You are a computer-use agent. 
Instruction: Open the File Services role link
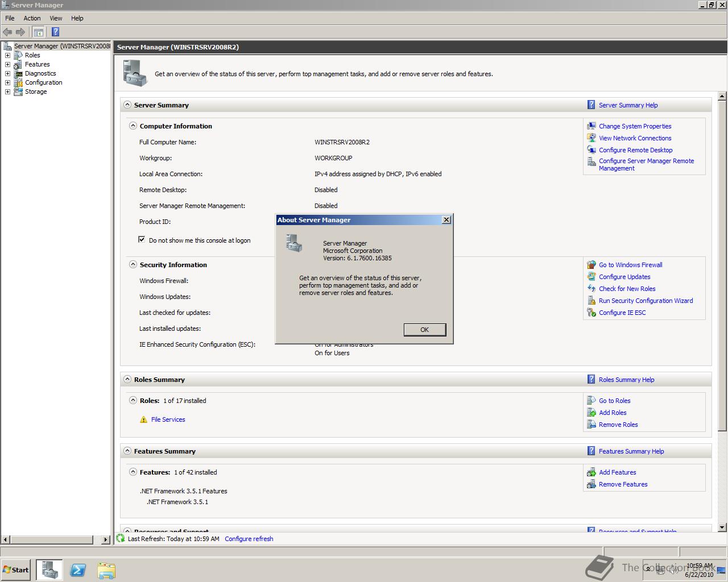point(168,419)
